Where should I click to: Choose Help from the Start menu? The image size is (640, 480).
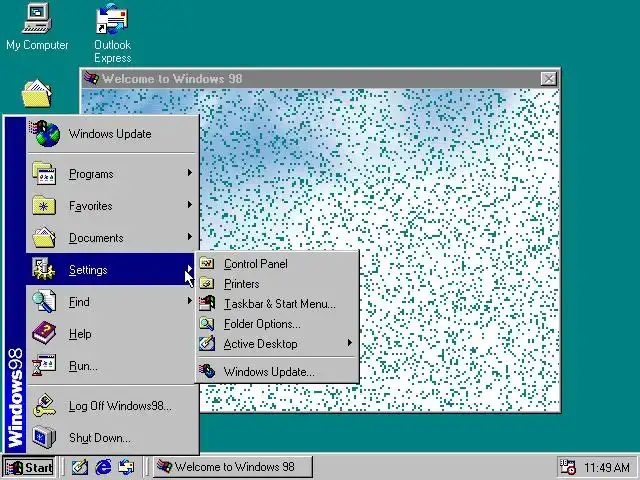tap(112, 333)
